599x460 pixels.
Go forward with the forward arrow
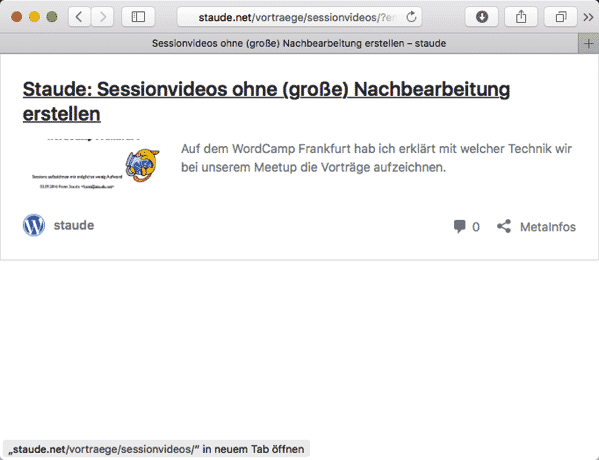[102, 17]
